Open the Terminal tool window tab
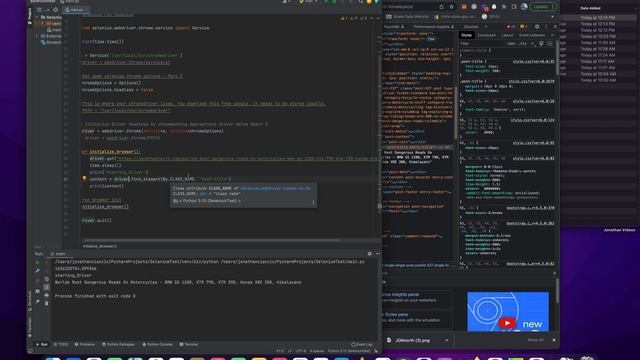640x360 pixels. [x=189, y=344]
